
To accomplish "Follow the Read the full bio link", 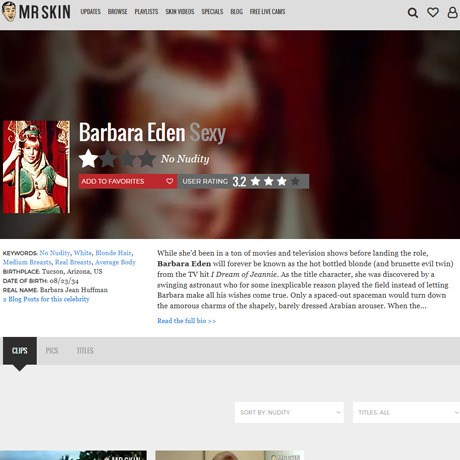I will [x=186, y=321].
